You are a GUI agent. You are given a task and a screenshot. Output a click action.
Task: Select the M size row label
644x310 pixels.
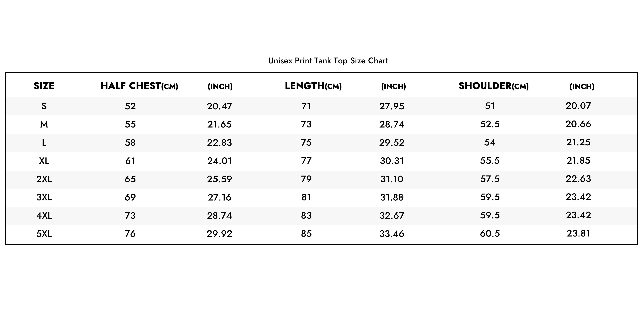pos(44,124)
